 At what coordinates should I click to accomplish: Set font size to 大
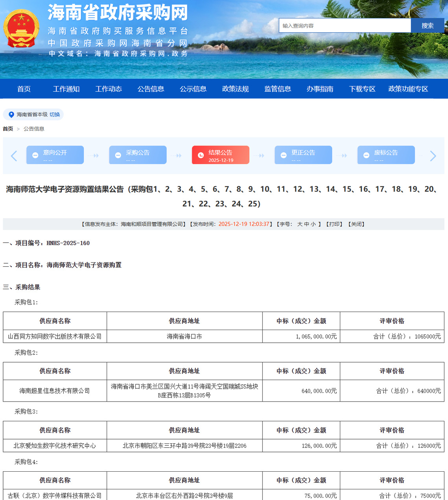tap(300, 224)
